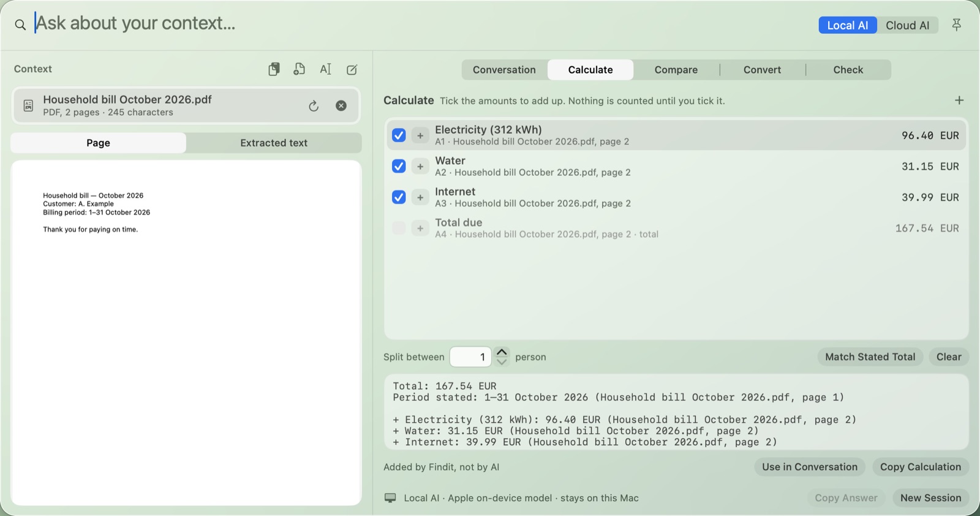Start a New Session
980x516 pixels.
pos(930,498)
